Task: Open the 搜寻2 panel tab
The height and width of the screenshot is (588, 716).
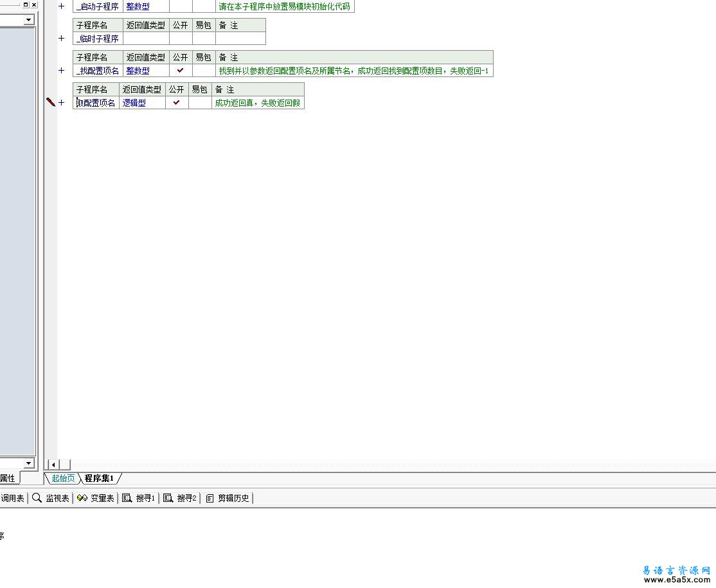Action: click(x=180, y=498)
